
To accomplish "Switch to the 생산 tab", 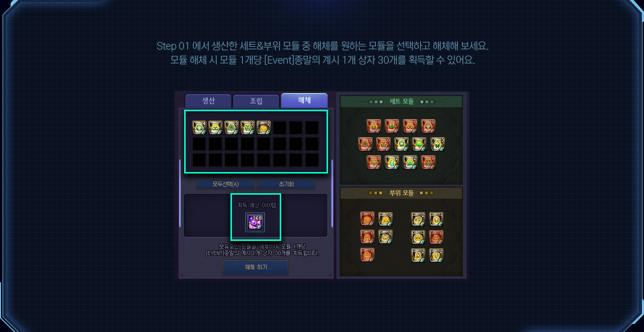I will [x=208, y=101].
